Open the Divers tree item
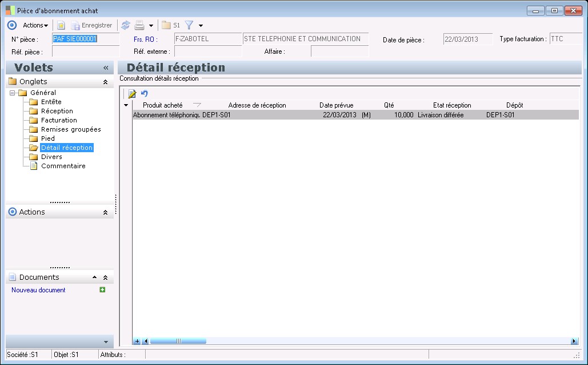Image resolution: width=588 pixels, height=365 pixels. pyautogui.click(x=51, y=157)
